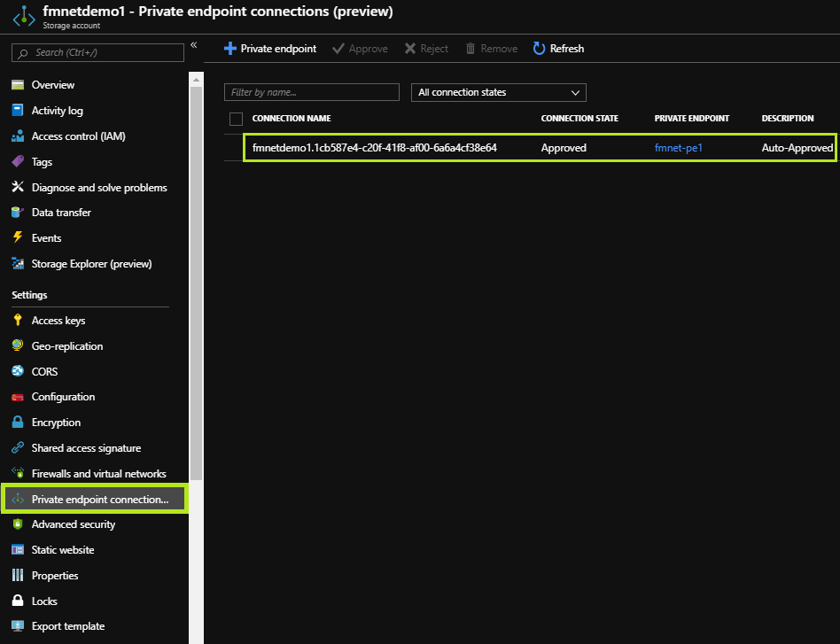This screenshot has height=644, width=840.
Task: Click the Filter by name input field
Action: click(311, 92)
